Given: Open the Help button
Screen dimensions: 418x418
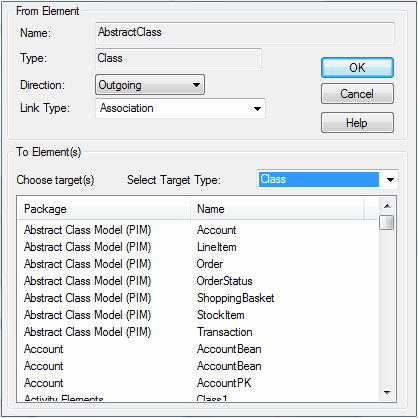Looking at the screenshot, I should click(357, 123).
